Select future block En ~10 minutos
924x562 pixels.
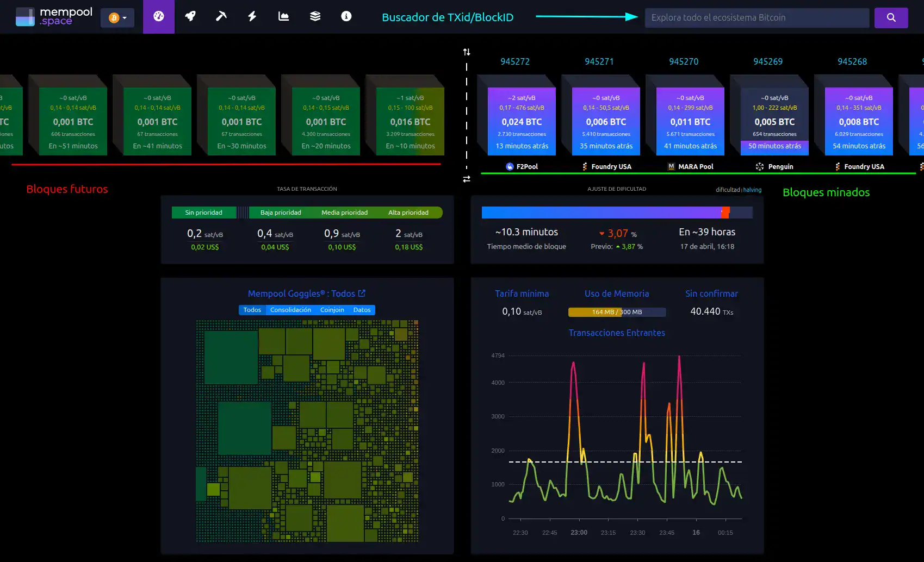[x=410, y=121]
